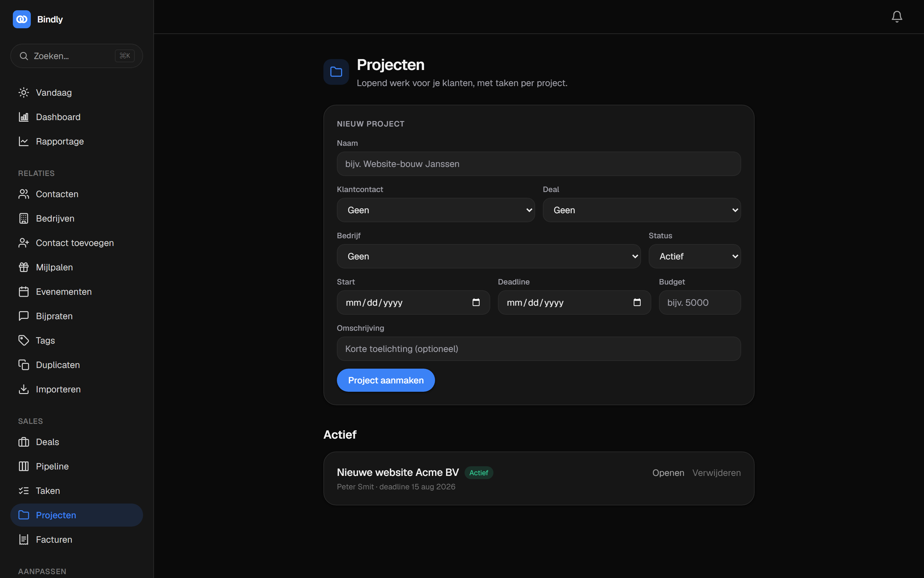Click the Projecten folder icon in sidebar
The image size is (924, 578).
tap(24, 515)
